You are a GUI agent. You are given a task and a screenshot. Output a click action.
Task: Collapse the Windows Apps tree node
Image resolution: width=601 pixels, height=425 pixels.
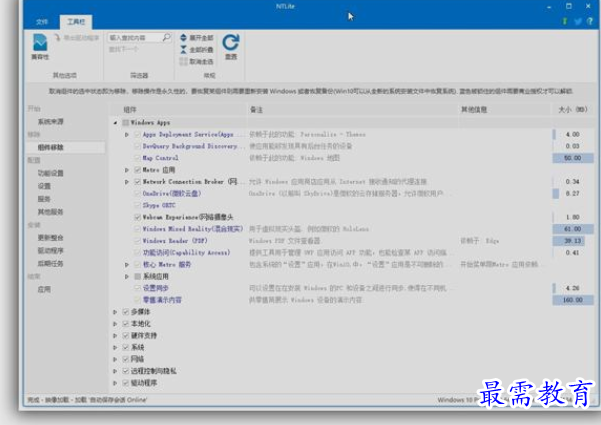pos(115,123)
